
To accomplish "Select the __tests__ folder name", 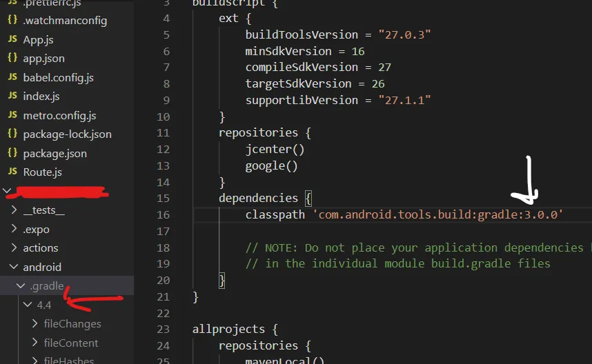I will 43,210.
